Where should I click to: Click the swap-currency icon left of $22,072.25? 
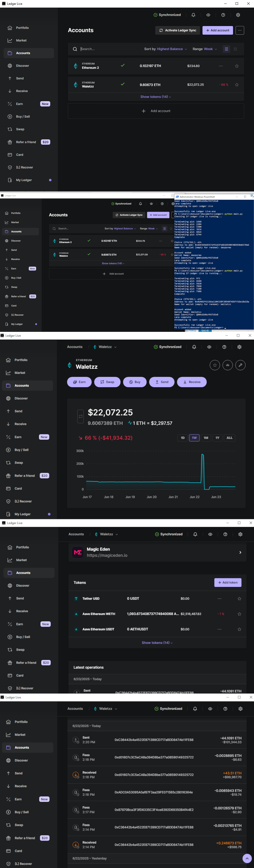80,417
